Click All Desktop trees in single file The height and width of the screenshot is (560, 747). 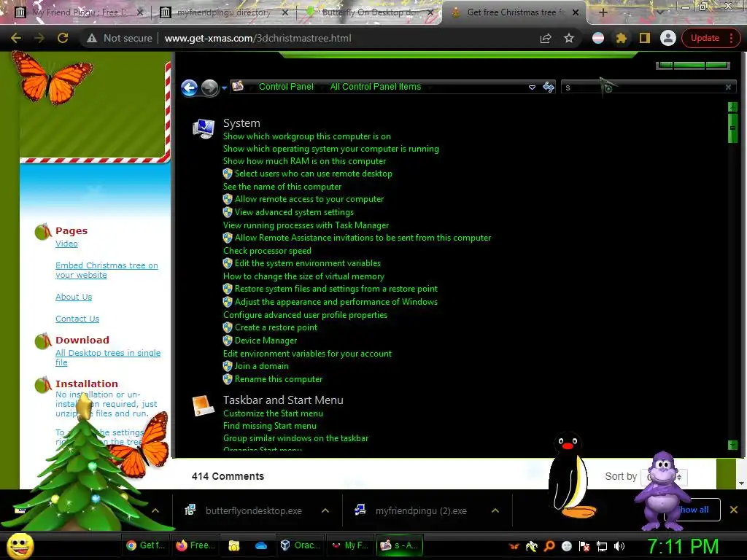click(108, 357)
